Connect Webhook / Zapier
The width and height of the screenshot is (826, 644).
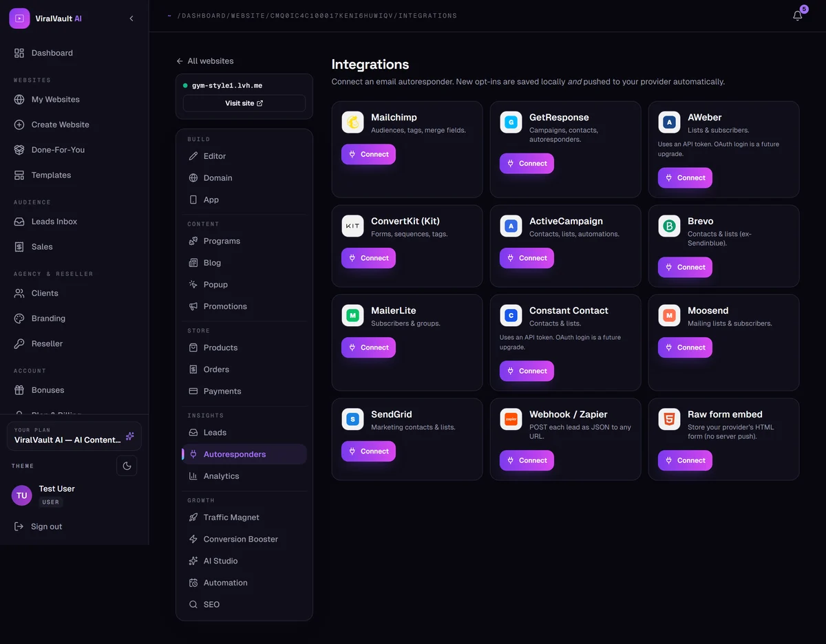tap(527, 460)
